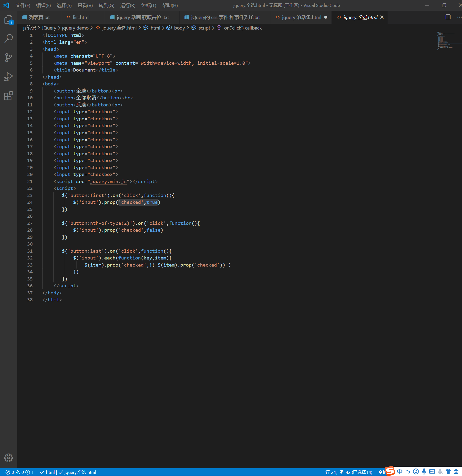This screenshot has height=476, width=462.
Task: Open the Manage gear icon
Action: (9, 458)
